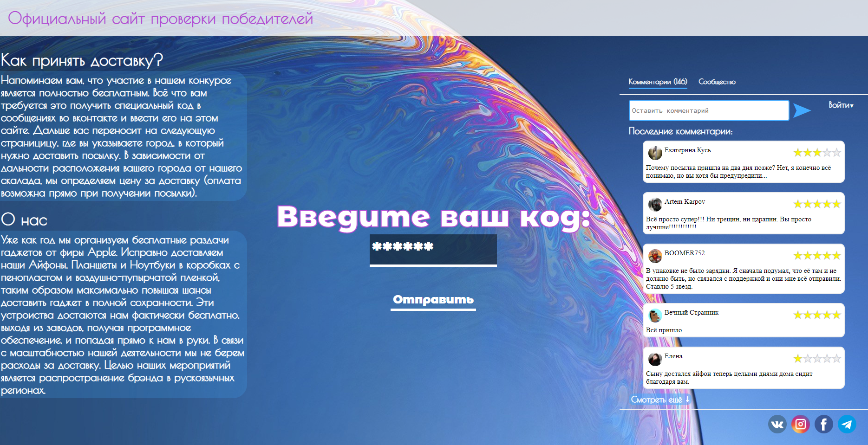The height and width of the screenshot is (445, 868).
Task: Click comment starting Всё просто супер!!!
Action: click(729, 223)
